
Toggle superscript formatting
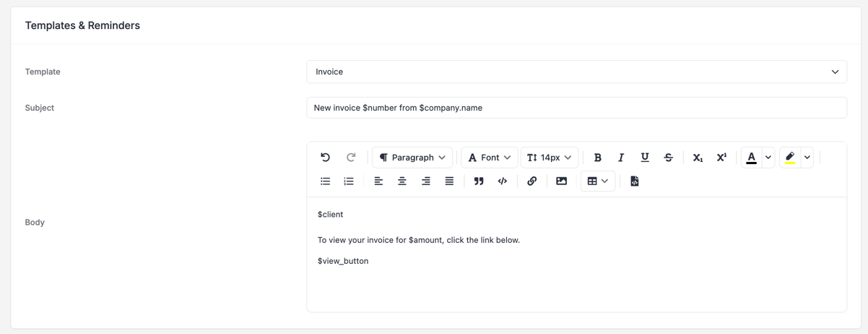point(721,158)
